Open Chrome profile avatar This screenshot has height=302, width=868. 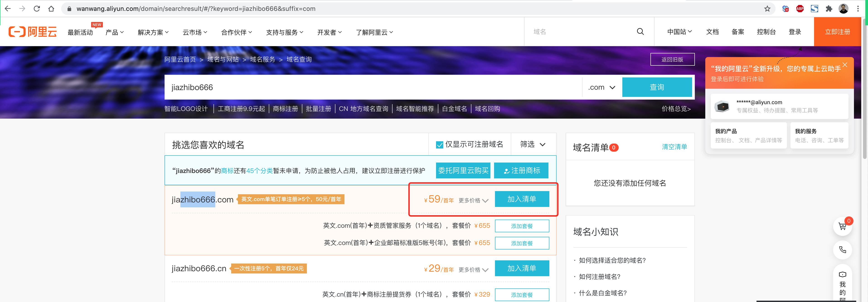pyautogui.click(x=843, y=9)
